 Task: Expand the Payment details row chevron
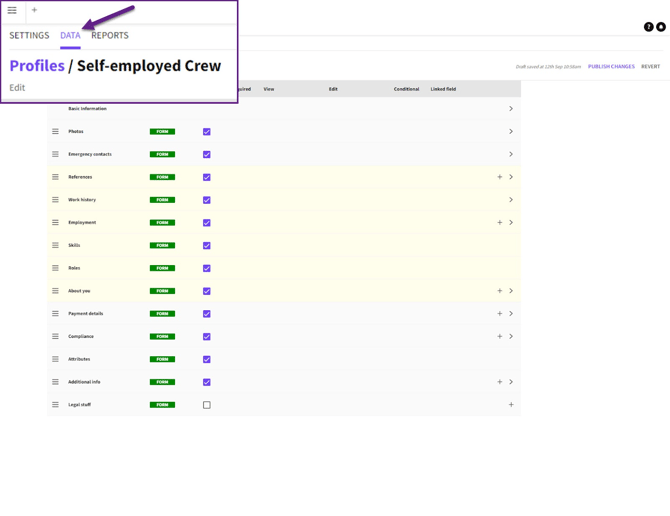[511, 314]
